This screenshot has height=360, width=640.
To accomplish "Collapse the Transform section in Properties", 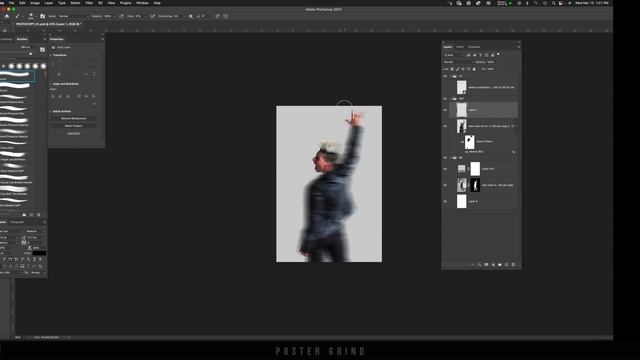I will [51, 55].
